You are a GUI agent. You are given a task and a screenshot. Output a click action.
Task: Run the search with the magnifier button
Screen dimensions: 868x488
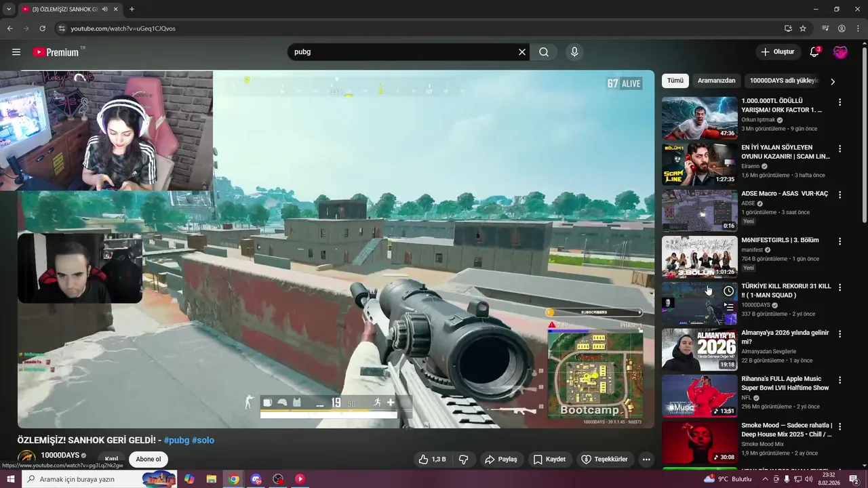tap(544, 52)
